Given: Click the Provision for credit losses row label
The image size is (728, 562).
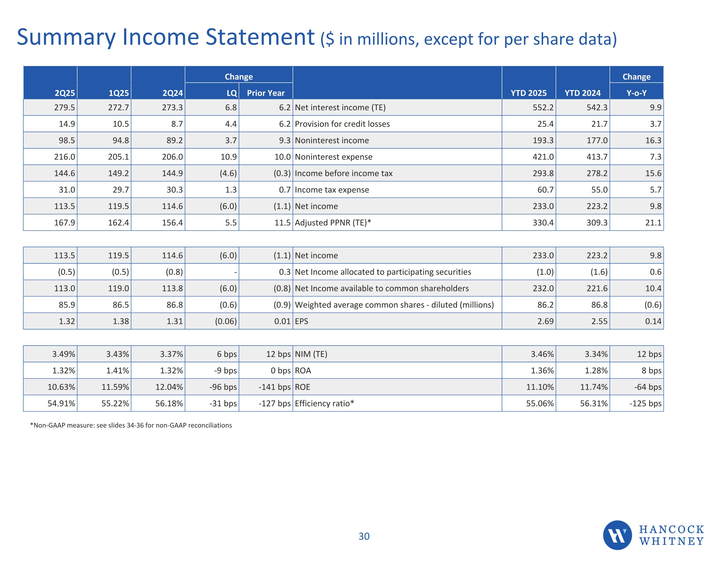Looking at the screenshot, I should 342,124.
